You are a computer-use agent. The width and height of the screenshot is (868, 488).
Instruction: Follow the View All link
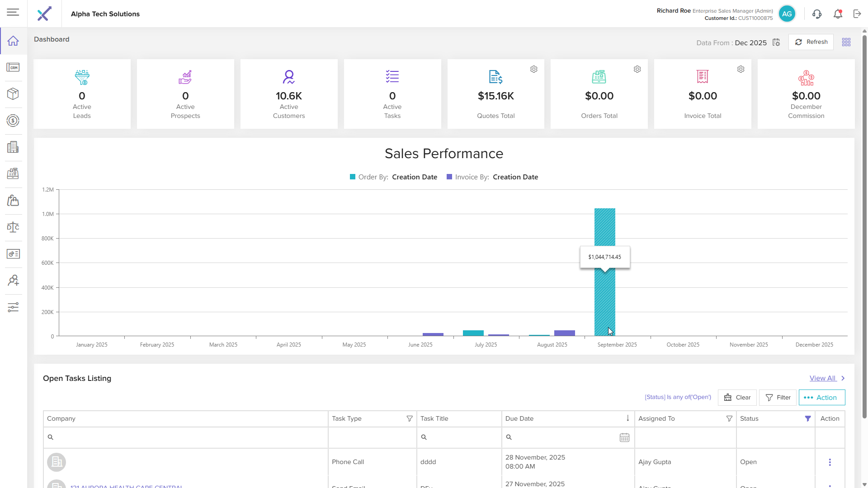tap(822, 378)
